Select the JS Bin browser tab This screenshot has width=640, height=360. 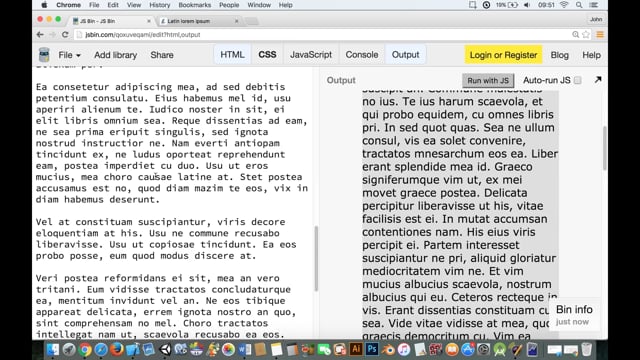111,21
